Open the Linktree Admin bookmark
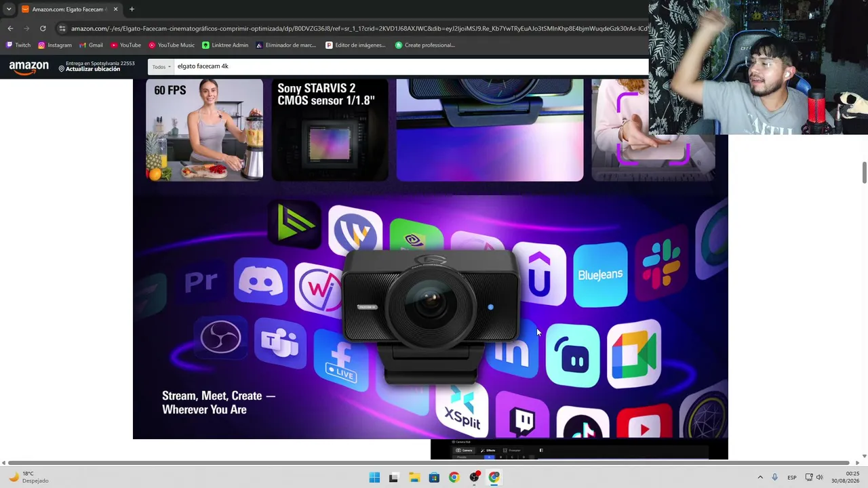Image resolution: width=868 pixels, height=488 pixels. click(225, 45)
